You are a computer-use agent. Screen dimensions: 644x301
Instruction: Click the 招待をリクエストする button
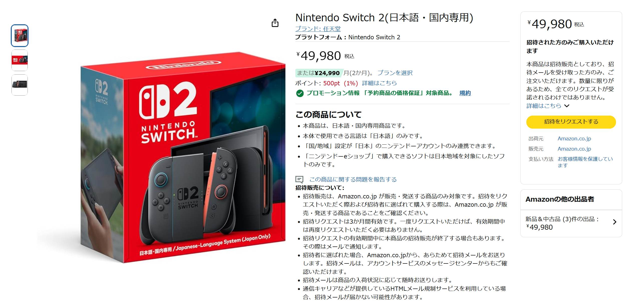[571, 122]
